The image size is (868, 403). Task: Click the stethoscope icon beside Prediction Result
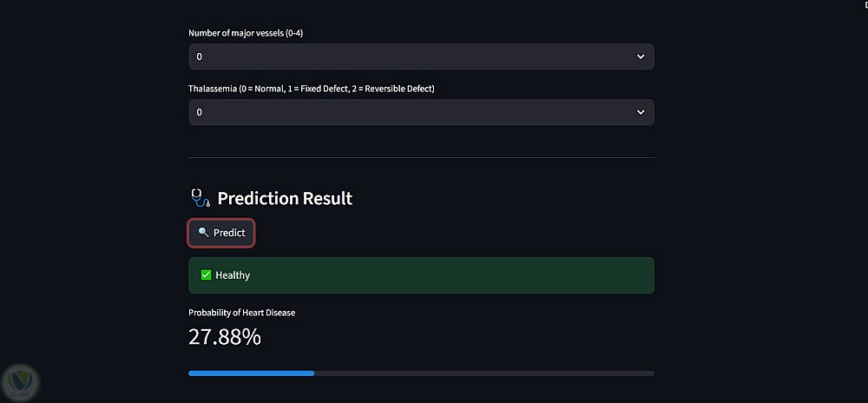pos(200,198)
